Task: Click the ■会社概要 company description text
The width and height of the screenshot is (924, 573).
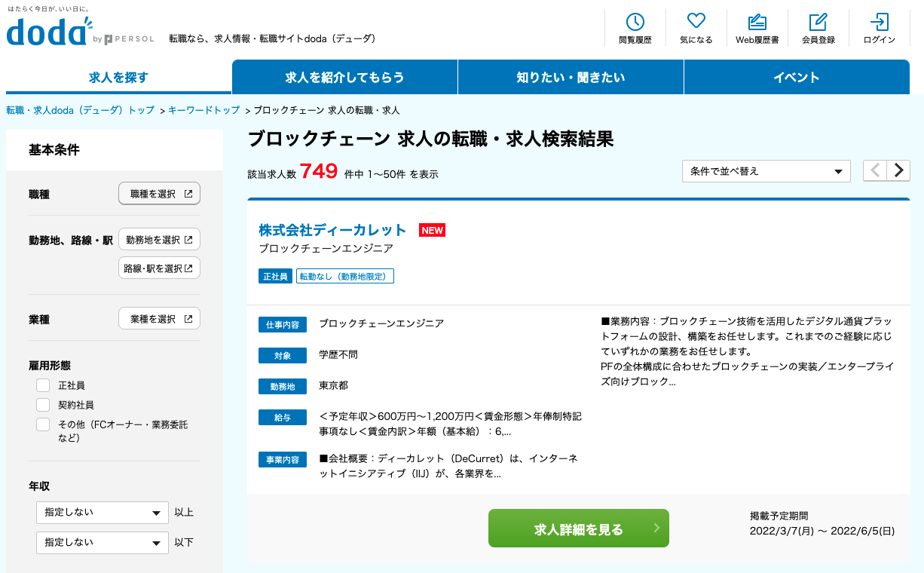Action: click(x=448, y=466)
